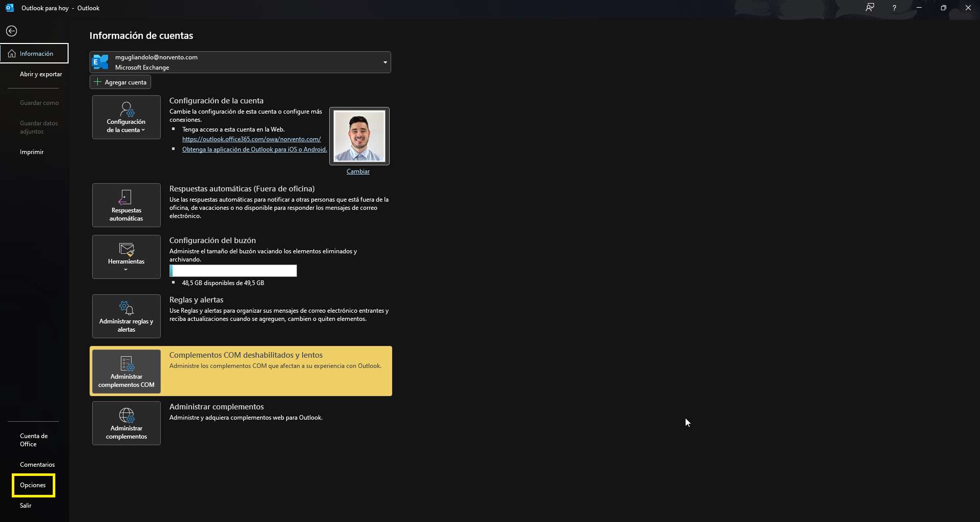Open Administrar complementos COM
980x522 pixels.
click(x=126, y=372)
